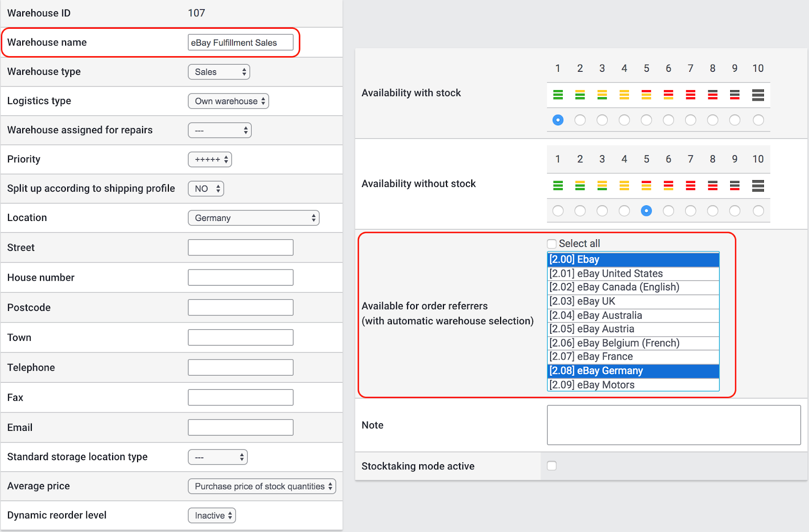Click the Warehouse name input field
809x532 pixels.
[241, 42]
